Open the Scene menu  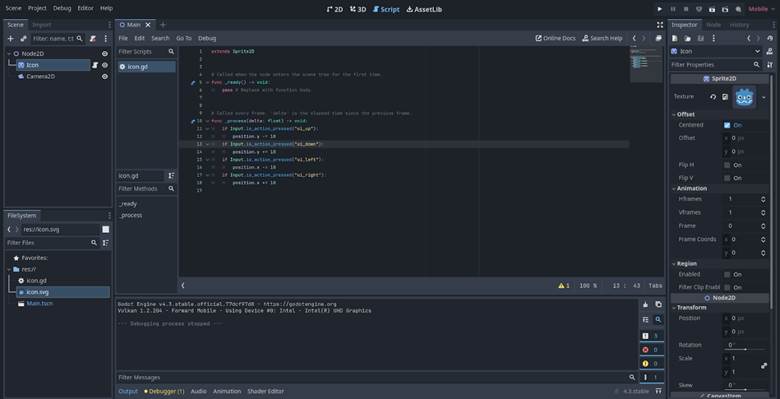click(13, 8)
